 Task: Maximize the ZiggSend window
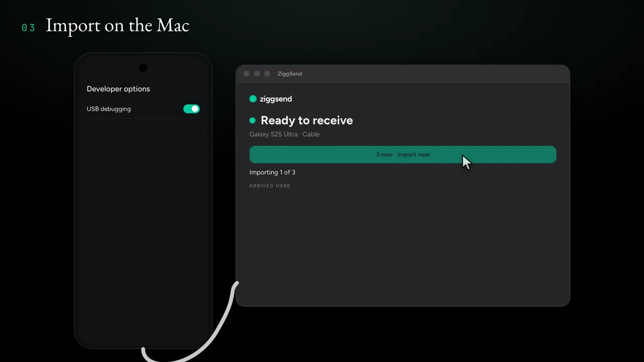click(267, 74)
